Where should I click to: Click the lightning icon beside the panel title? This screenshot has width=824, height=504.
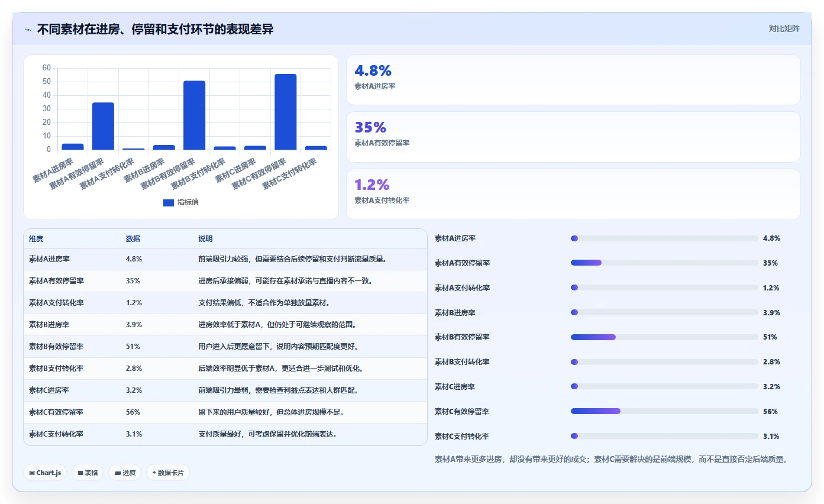click(28, 30)
